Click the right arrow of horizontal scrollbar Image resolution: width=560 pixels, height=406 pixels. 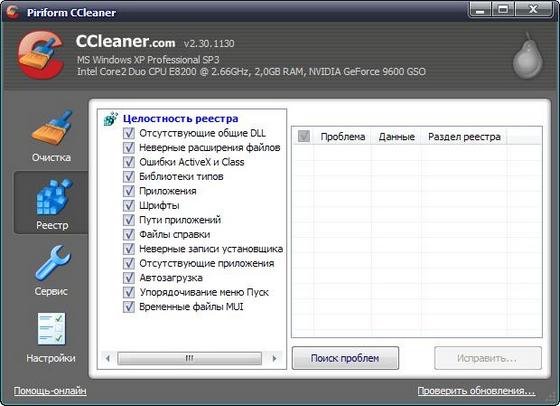274,358
